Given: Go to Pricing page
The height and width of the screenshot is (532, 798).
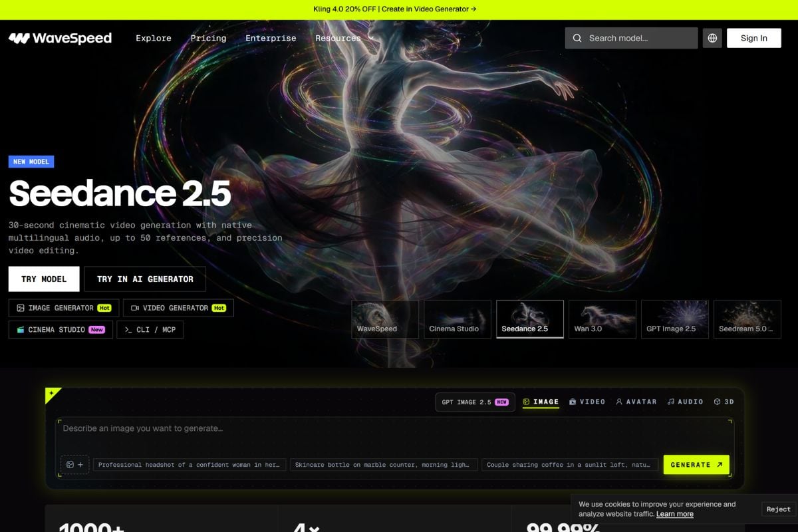Looking at the screenshot, I should point(208,38).
